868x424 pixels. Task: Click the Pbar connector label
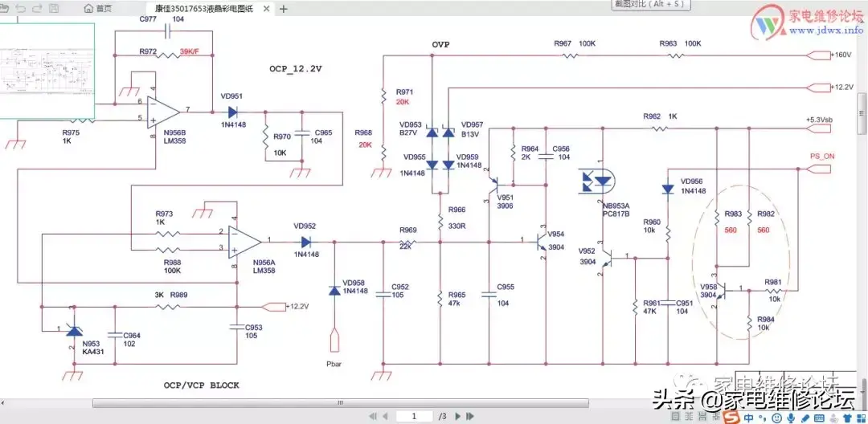click(335, 366)
